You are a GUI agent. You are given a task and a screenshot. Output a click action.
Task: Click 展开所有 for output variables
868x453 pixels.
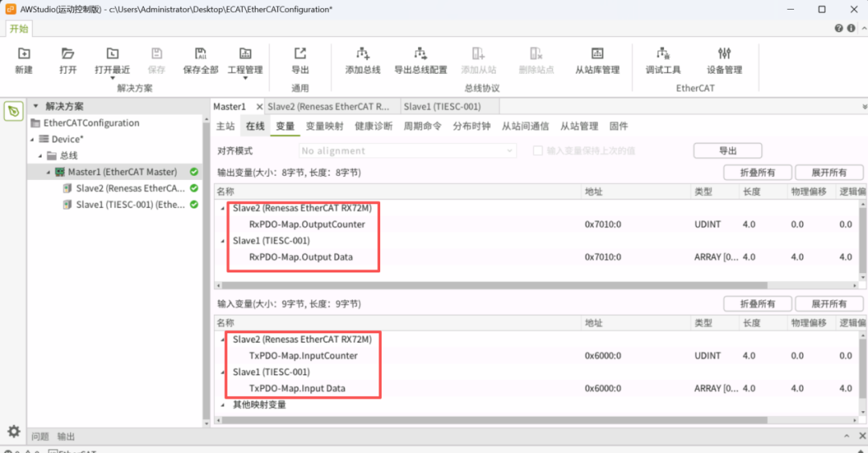(x=829, y=173)
